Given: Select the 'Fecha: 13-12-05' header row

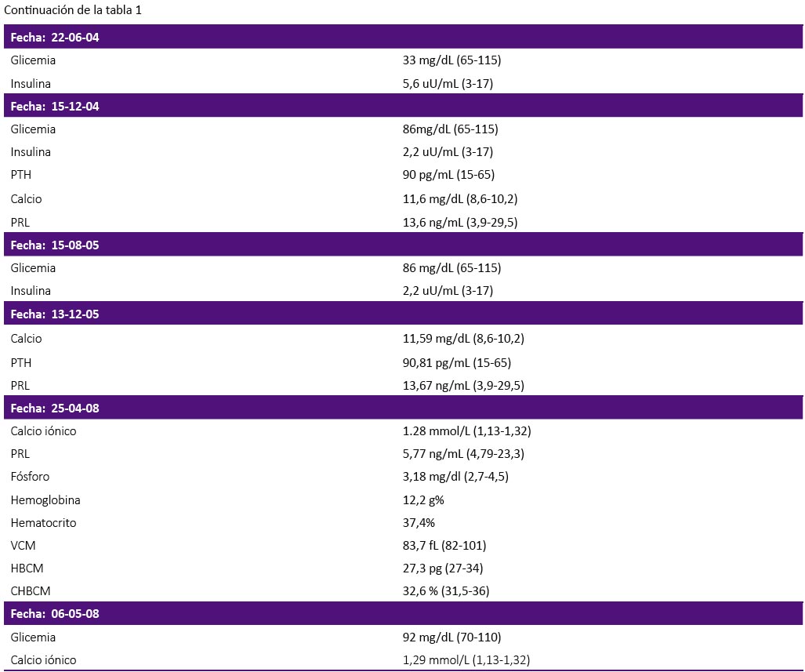Looking at the screenshot, I should [403, 314].
